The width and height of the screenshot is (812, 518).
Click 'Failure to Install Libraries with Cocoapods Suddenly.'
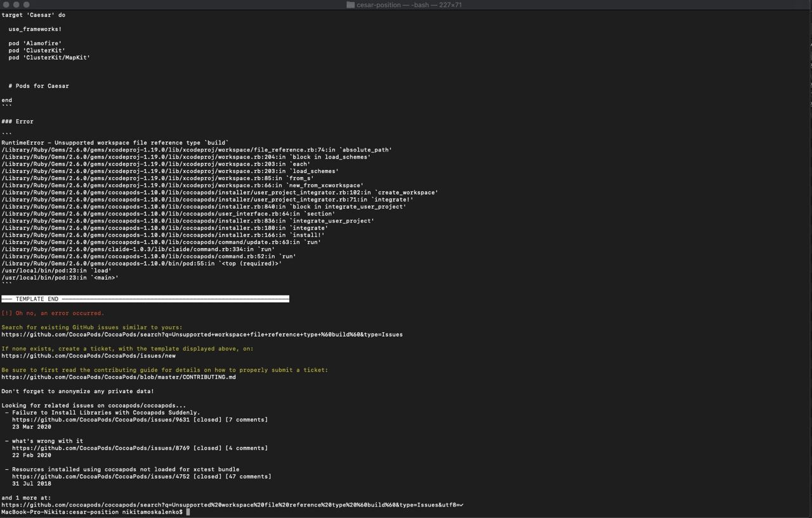[106, 412]
